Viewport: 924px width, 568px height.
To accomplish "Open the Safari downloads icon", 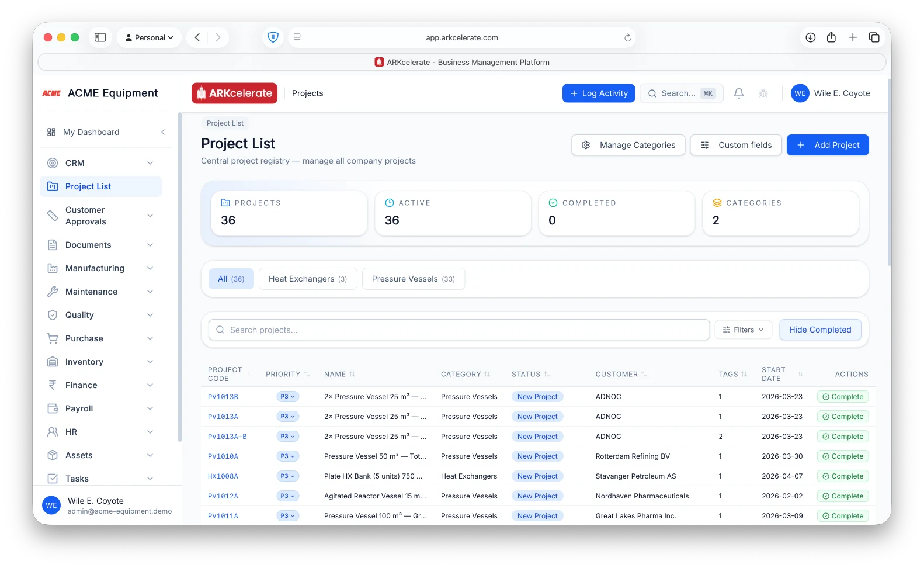I will pyautogui.click(x=811, y=37).
